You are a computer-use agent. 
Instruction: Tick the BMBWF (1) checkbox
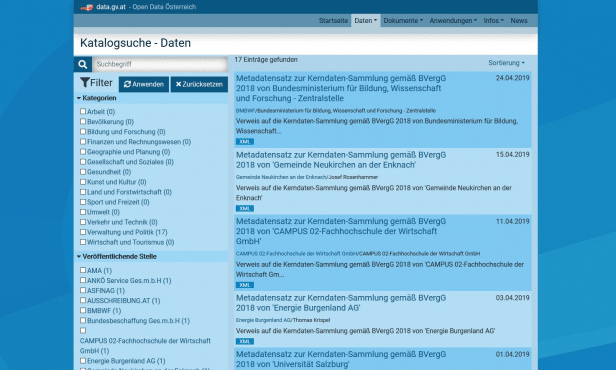coord(83,310)
